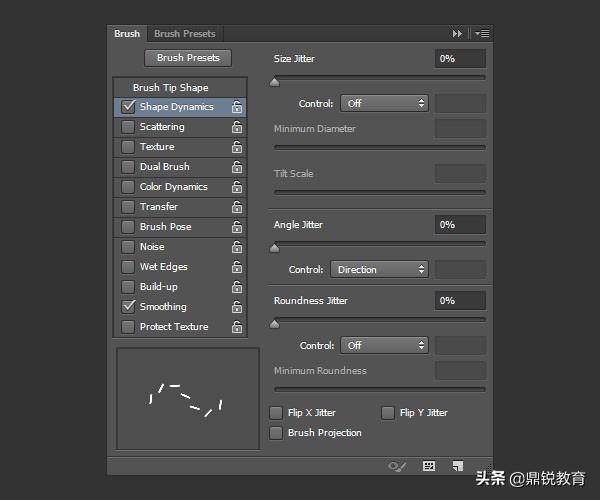Select the Texture row label

click(x=157, y=147)
